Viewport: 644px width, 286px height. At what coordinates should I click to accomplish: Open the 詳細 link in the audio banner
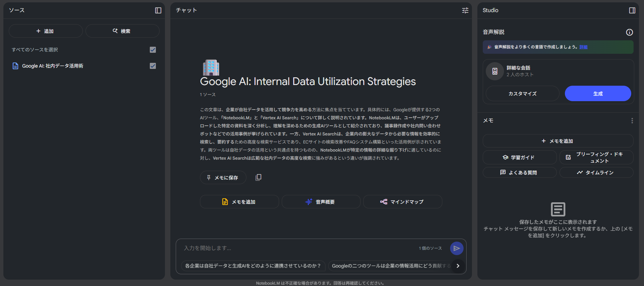(x=583, y=47)
